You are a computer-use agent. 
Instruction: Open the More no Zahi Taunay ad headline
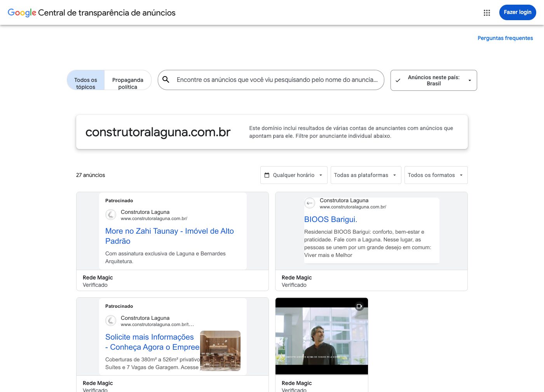coord(169,236)
